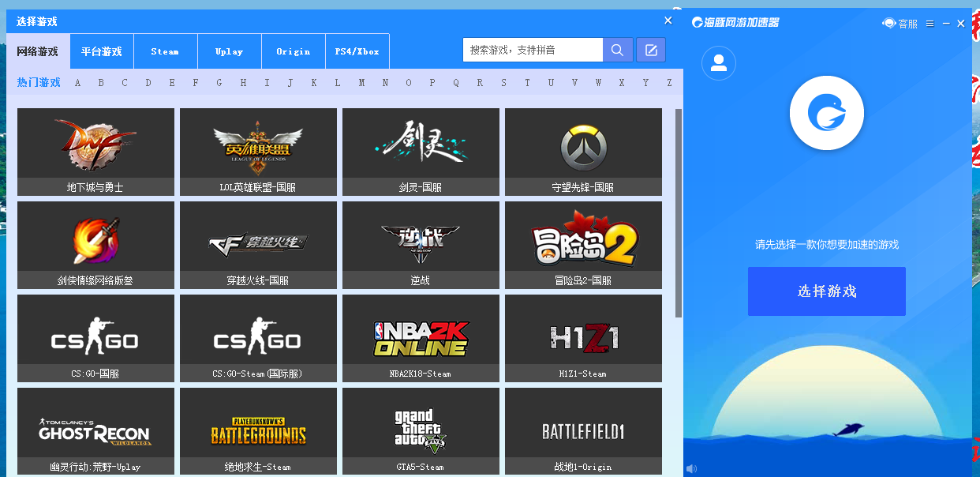Click the user avatar icon
This screenshot has width=980, height=477.
[x=718, y=63]
